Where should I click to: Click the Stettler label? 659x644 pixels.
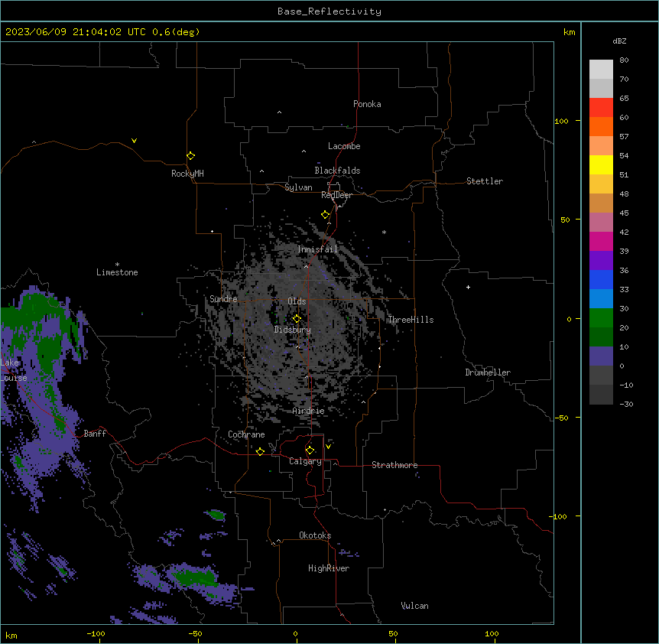tap(484, 181)
